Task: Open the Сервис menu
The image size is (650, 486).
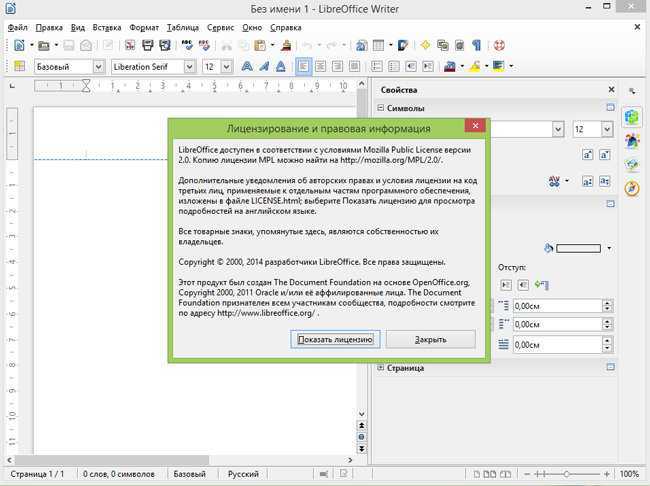Action: click(220, 28)
